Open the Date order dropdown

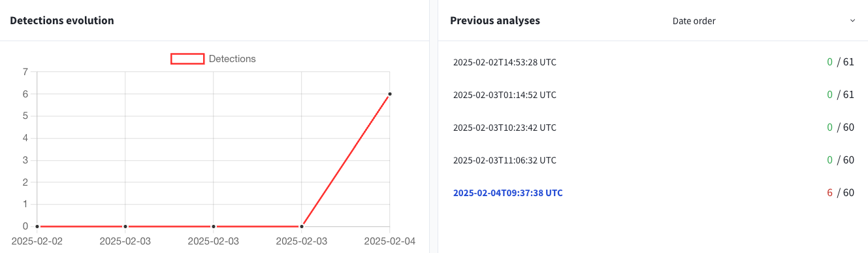[764, 21]
